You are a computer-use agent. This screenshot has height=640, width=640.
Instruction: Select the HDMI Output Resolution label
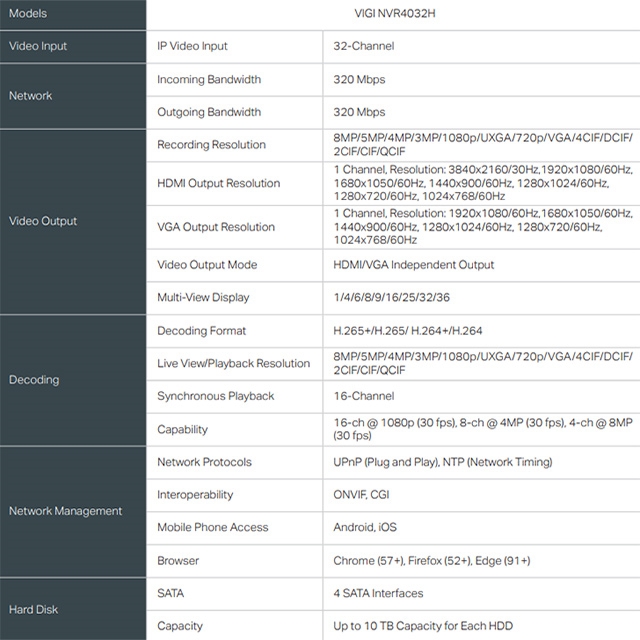click(219, 183)
